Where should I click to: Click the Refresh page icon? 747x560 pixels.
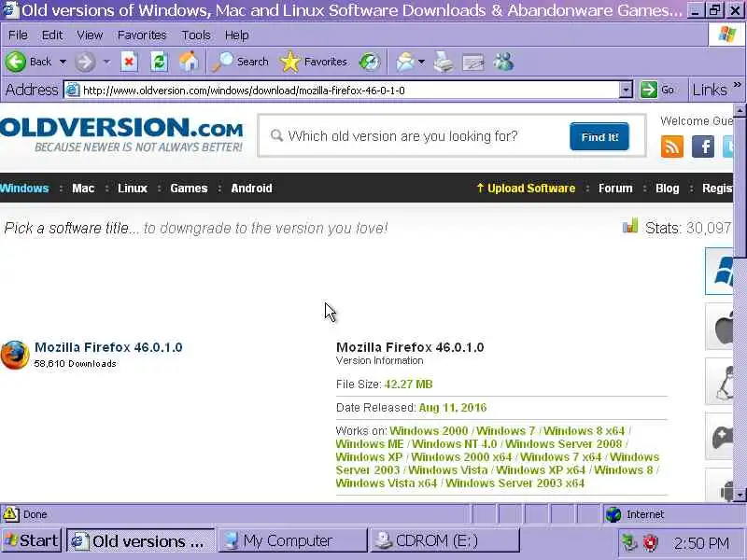tap(159, 62)
